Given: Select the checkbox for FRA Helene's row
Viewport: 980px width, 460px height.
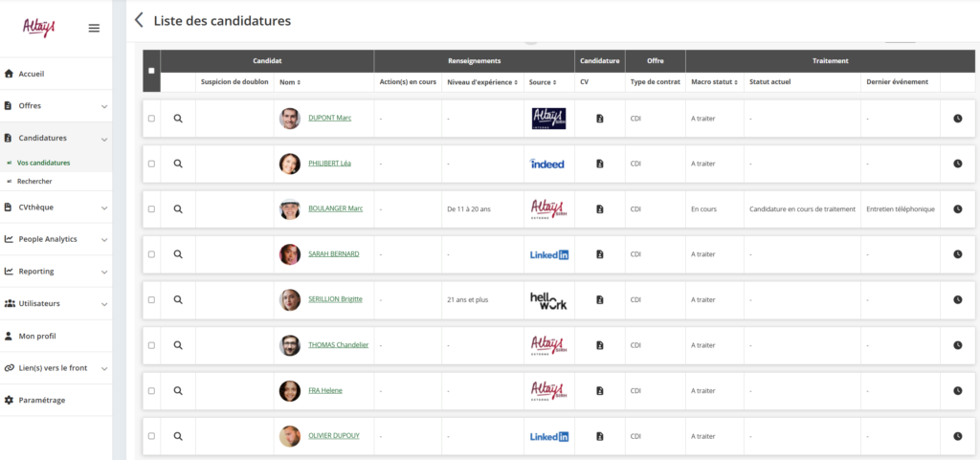Looking at the screenshot, I should [151, 390].
